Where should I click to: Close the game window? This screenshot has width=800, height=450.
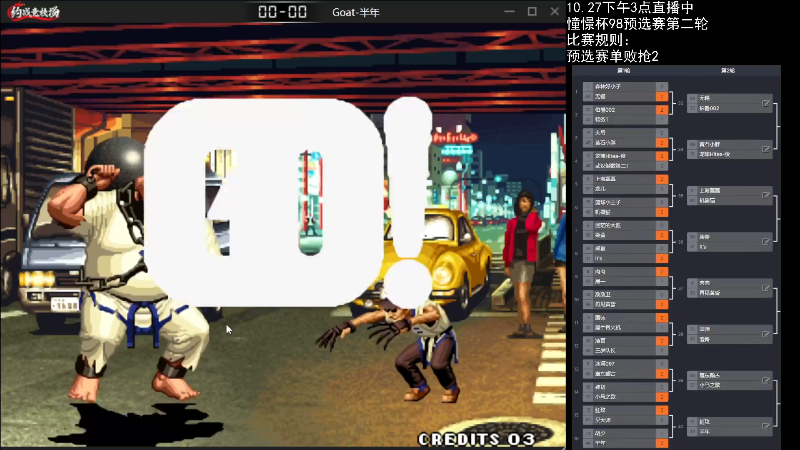coord(555,11)
